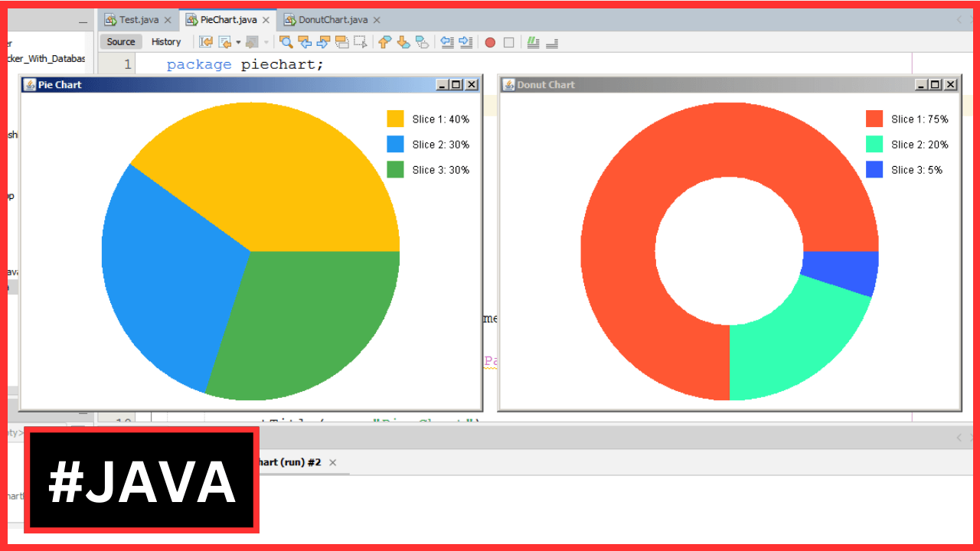Click Find Next Occurrence icon
The width and height of the screenshot is (980, 551).
(323, 42)
